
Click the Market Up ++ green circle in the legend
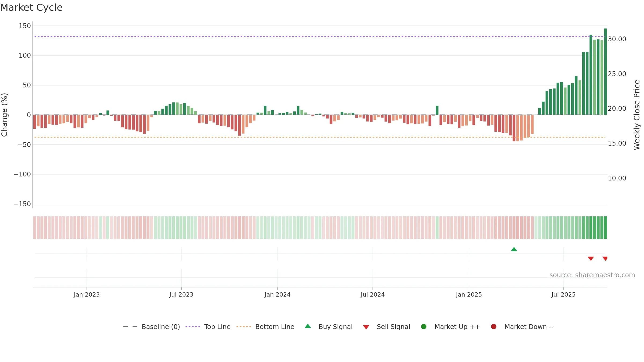pos(424,327)
